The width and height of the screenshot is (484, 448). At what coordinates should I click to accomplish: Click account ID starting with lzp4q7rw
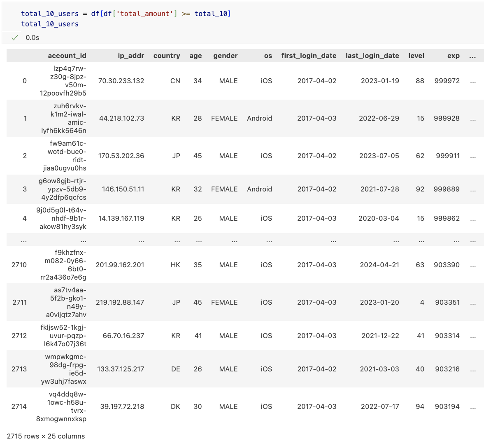[x=63, y=81]
